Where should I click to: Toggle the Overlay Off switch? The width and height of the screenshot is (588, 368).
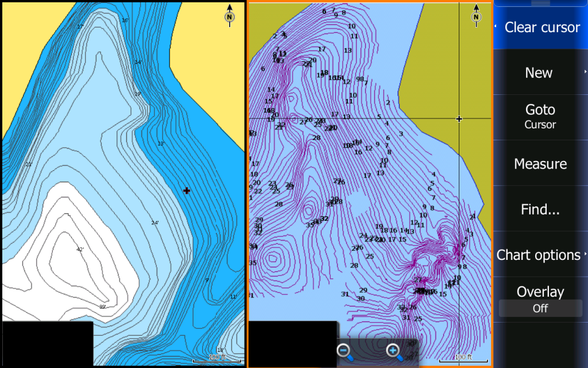point(540,308)
